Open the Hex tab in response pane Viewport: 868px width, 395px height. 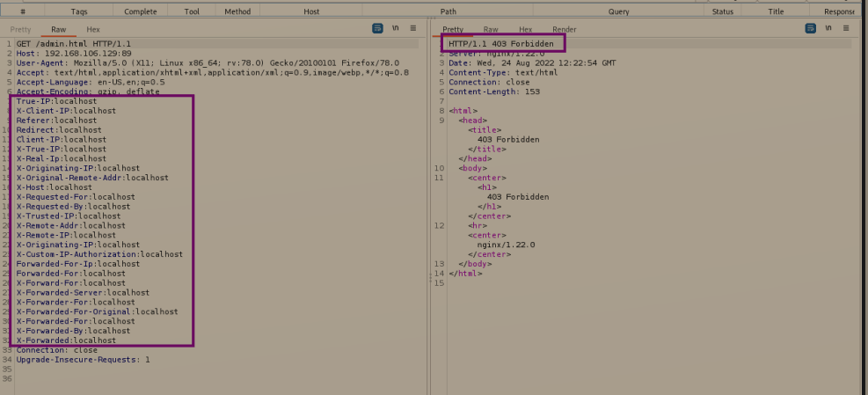click(x=525, y=30)
